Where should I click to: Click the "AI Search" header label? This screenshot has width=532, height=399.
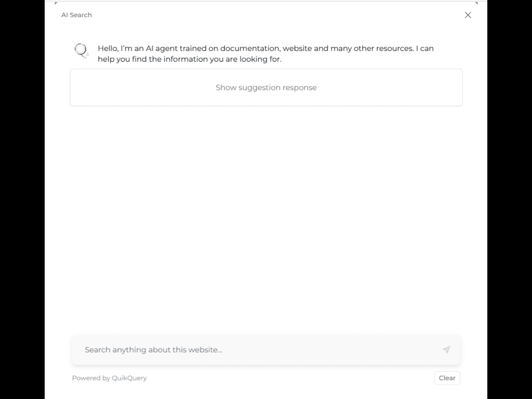[76, 15]
